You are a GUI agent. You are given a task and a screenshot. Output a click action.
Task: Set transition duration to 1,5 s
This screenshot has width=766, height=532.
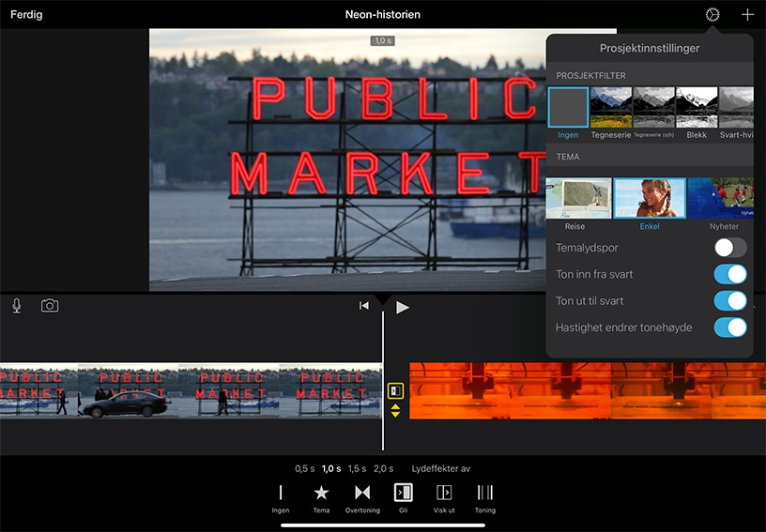[357, 468]
